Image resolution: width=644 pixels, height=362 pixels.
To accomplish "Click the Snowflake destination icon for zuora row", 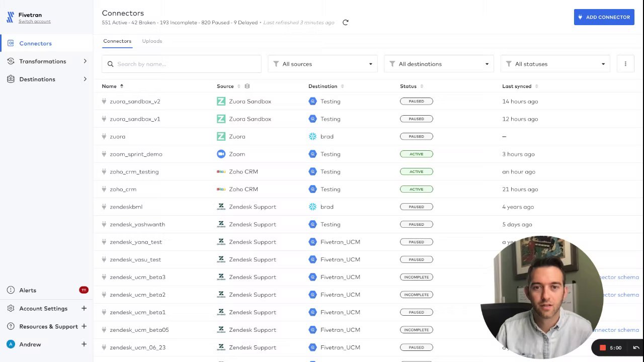I will (x=312, y=136).
